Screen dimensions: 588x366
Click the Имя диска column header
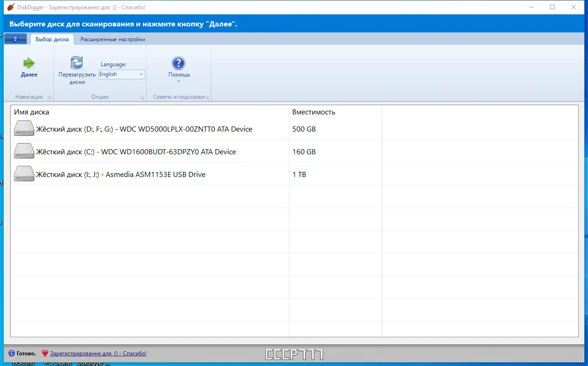(x=150, y=112)
